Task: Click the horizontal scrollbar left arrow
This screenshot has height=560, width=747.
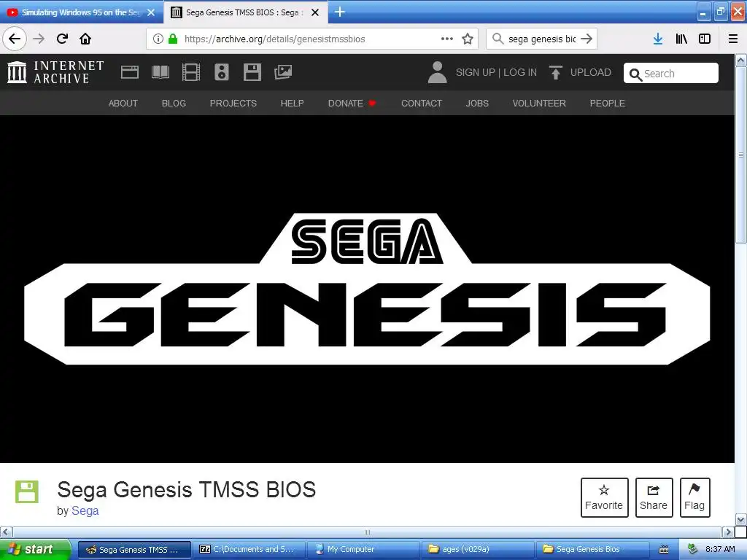Action: (6, 532)
